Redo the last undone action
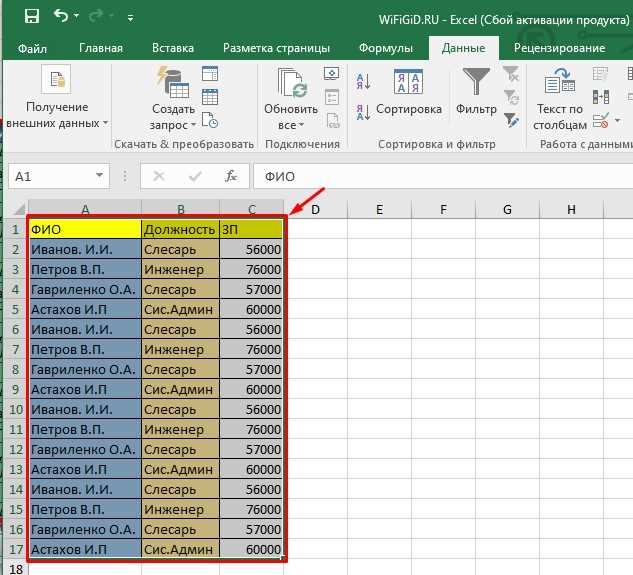633x575 pixels. (x=96, y=17)
